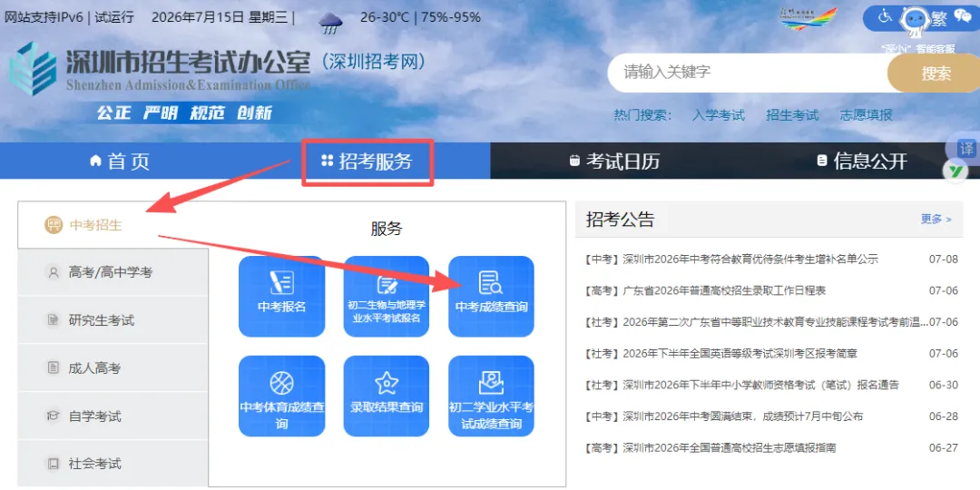
Task: Open the 招考服务 navigation tab
Action: [367, 162]
